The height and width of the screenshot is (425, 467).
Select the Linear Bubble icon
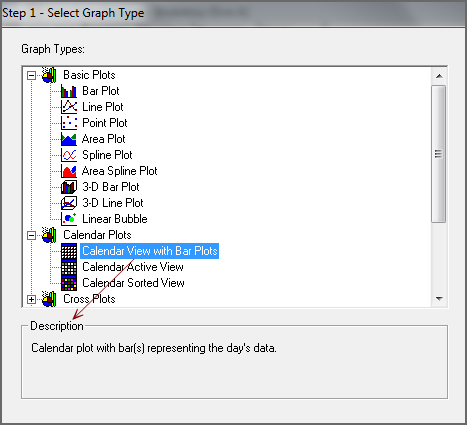(x=69, y=219)
